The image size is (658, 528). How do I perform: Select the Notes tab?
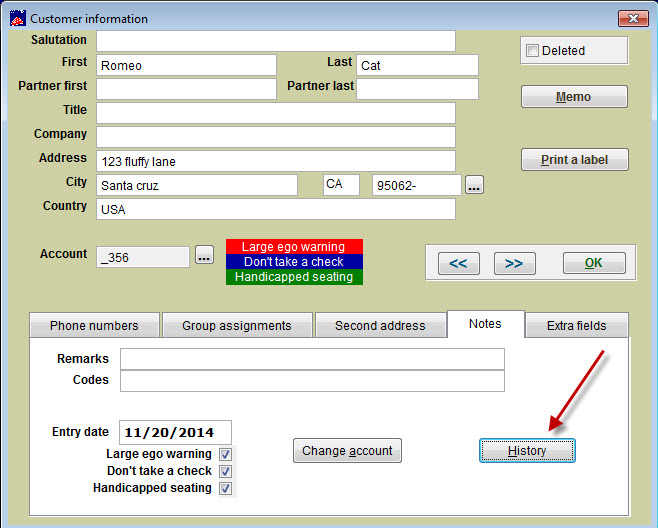[x=486, y=324]
